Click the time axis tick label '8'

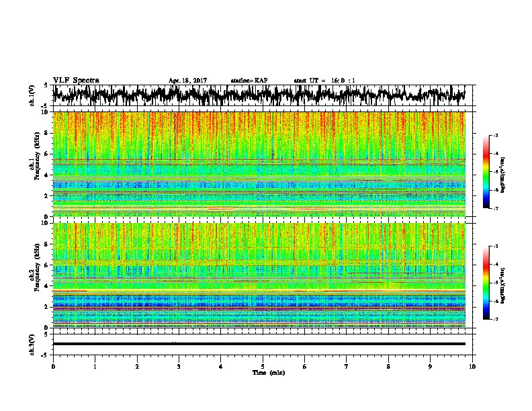click(x=388, y=367)
